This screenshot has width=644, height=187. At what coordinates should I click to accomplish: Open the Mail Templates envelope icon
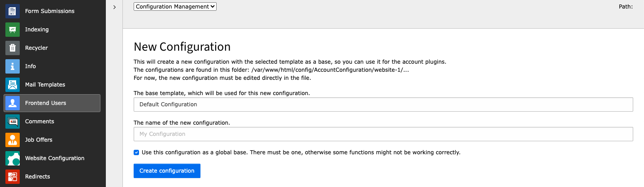tap(13, 84)
